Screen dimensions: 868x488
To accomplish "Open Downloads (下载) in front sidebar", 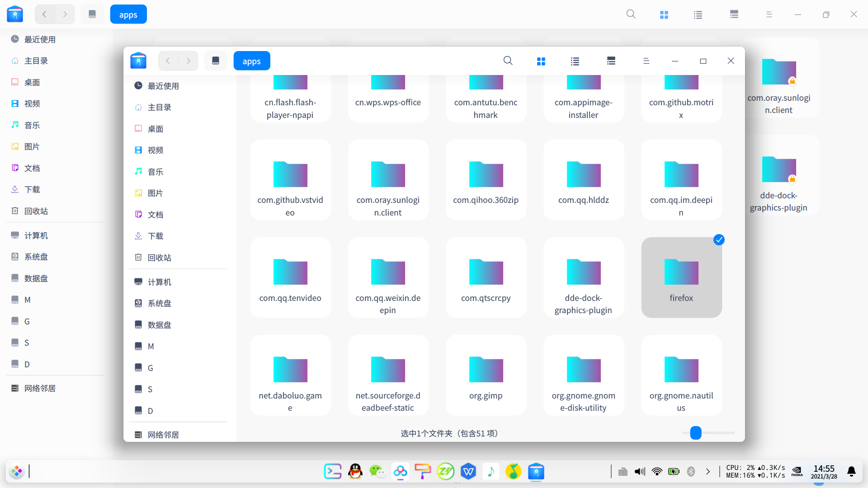I will [156, 236].
